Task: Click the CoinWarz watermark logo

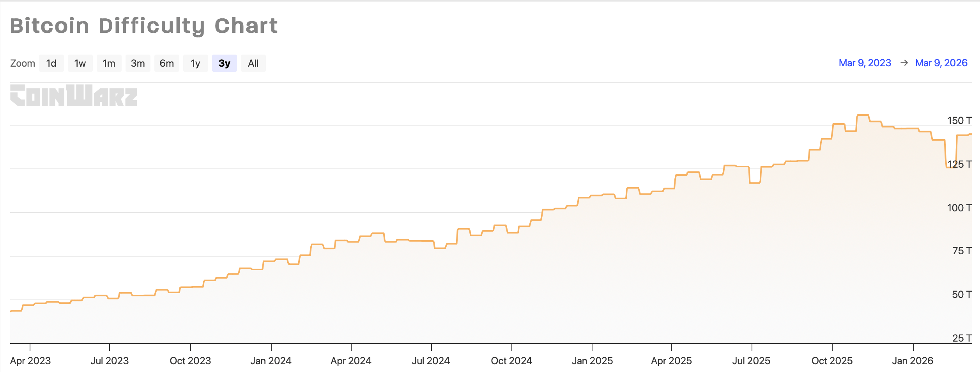Action: [x=74, y=95]
